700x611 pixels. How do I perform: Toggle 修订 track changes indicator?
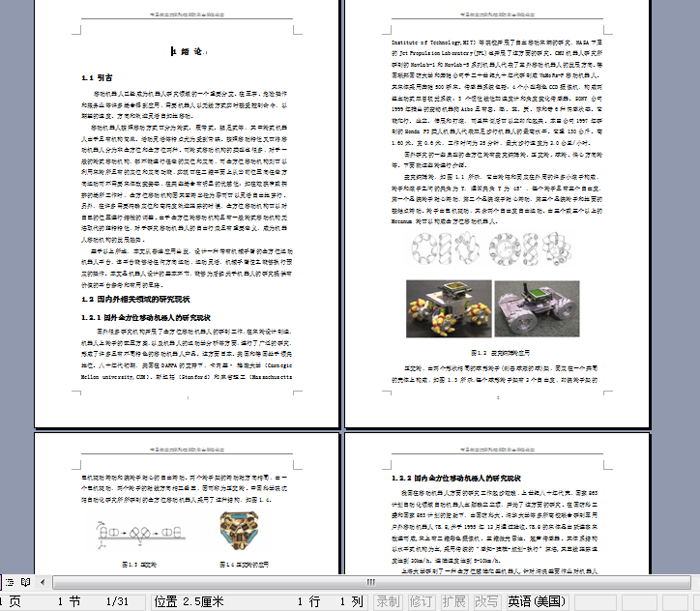coord(421,601)
